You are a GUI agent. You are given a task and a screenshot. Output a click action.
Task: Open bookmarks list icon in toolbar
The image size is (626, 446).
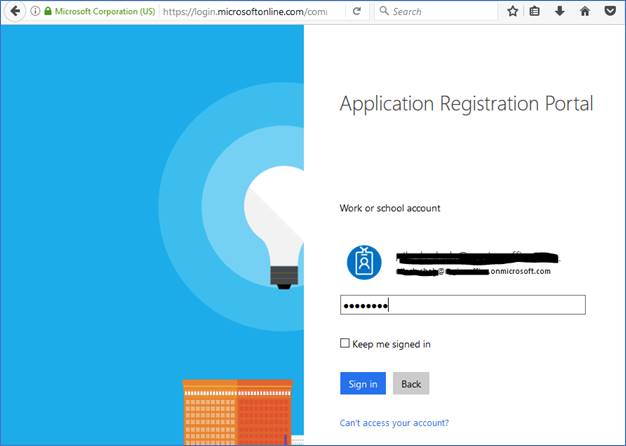tap(534, 11)
